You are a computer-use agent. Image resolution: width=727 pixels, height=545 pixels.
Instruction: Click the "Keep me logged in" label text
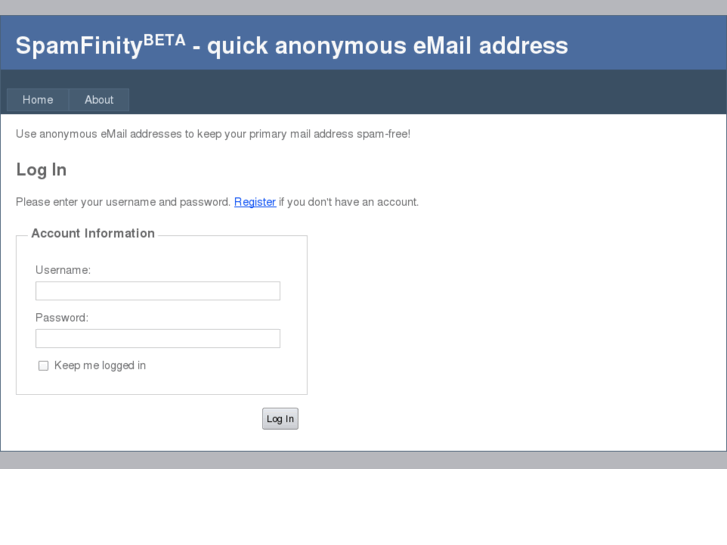click(x=100, y=366)
